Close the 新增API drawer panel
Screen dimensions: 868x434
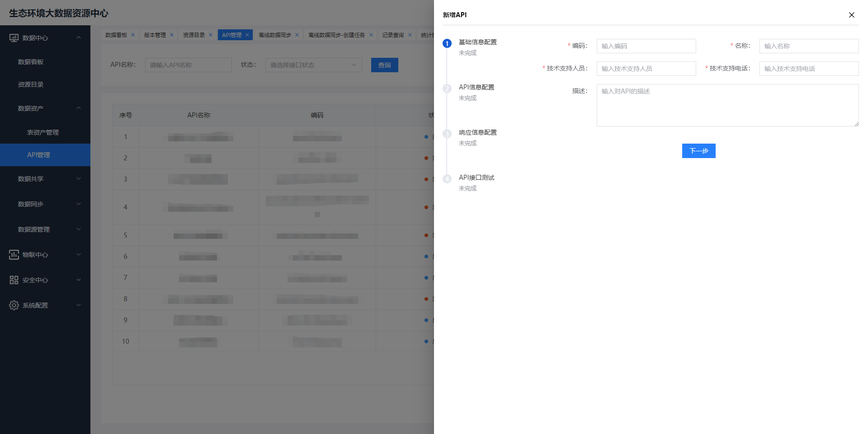pyautogui.click(x=851, y=15)
